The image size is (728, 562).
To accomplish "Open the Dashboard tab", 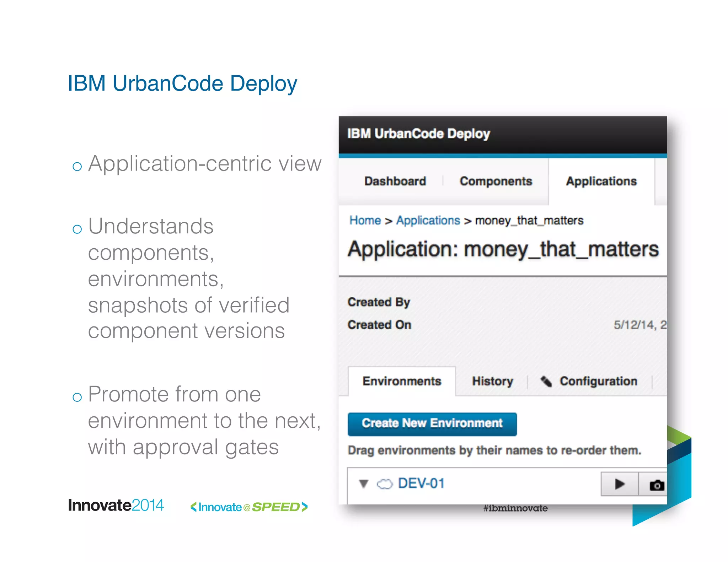I will pyautogui.click(x=395, y=181).
